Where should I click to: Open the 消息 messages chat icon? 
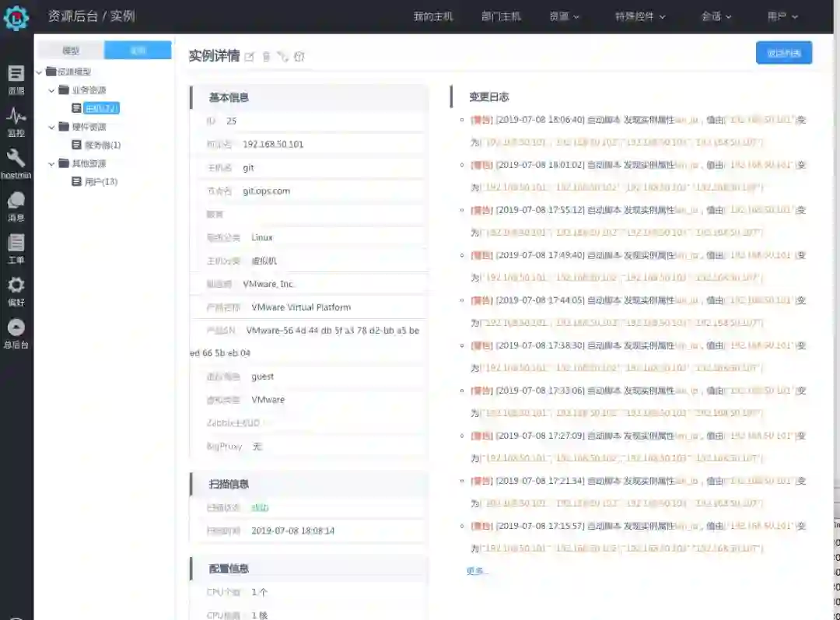pos(16,206)
